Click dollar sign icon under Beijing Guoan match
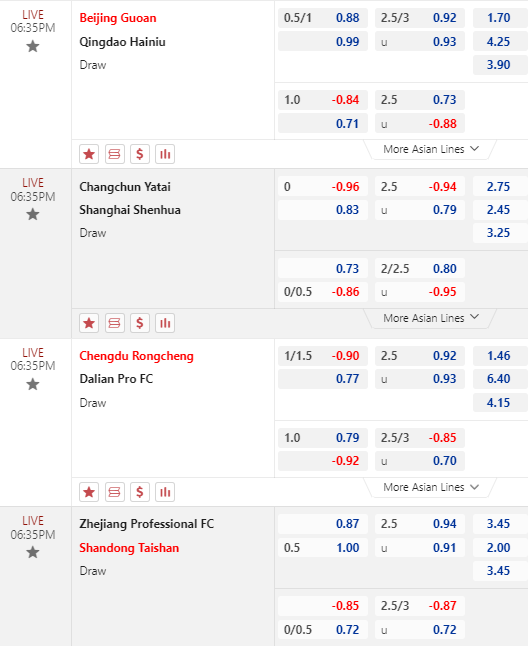The width and height of the screenshot is (528, 646). 140,154
